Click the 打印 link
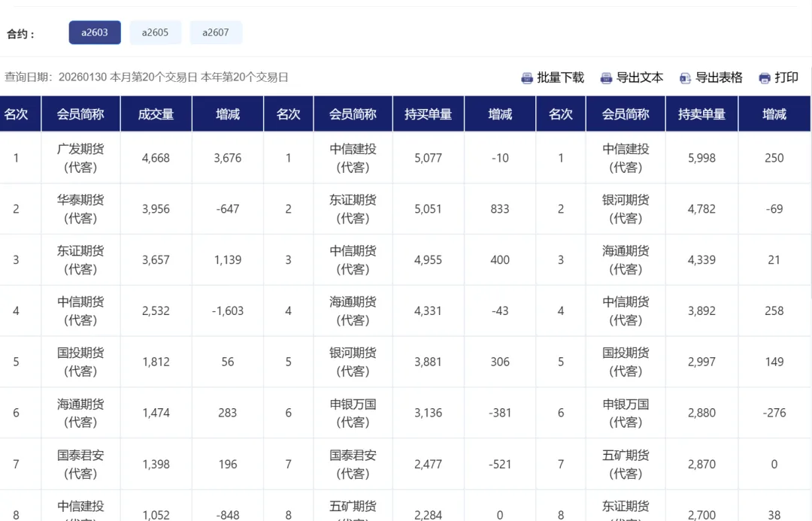 [x=786, y=77]
